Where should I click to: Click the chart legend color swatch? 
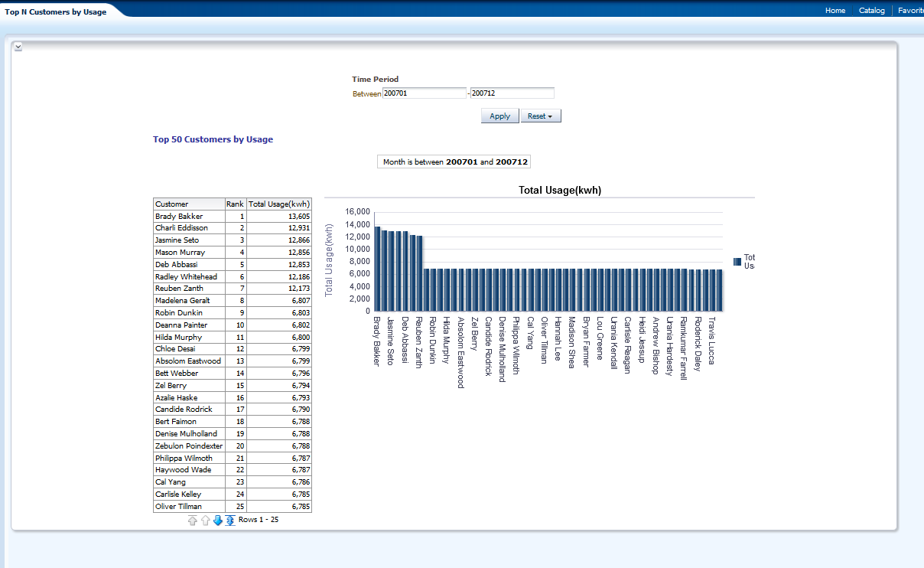pyautogui.click(x=737, y=262)
